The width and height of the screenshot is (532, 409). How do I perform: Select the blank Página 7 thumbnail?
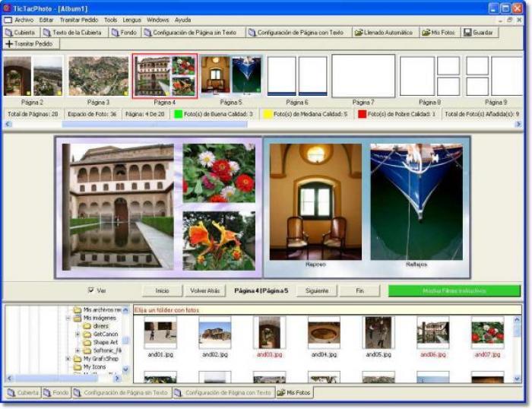363,76
